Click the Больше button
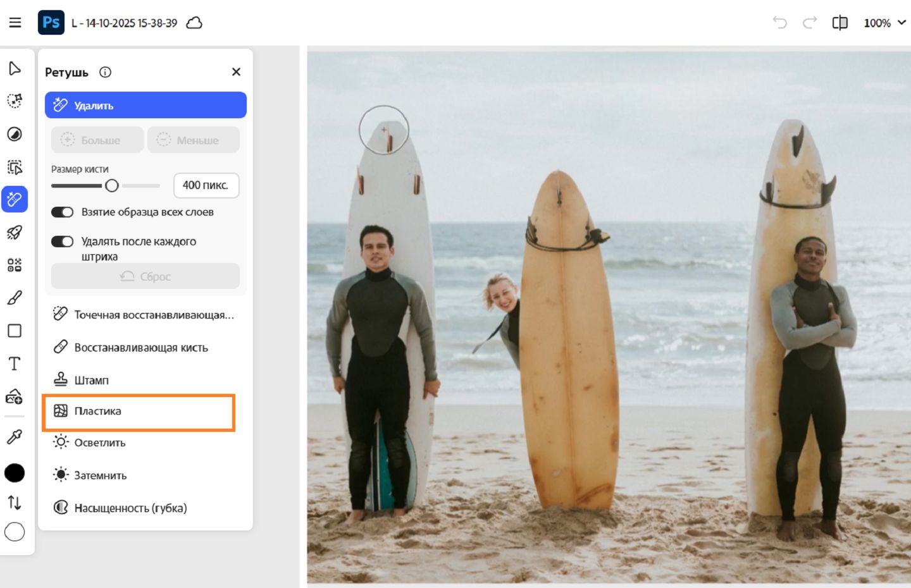Viewport: 911px width, 588px height. point(97,140)
